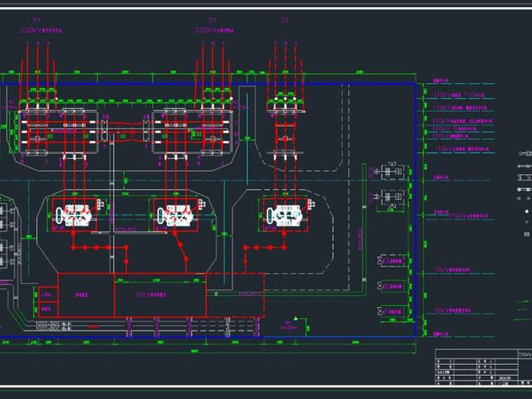
Task: Click the large red circle in the 3Y bay
Action: pyautogui.click(x=285, y=139)
